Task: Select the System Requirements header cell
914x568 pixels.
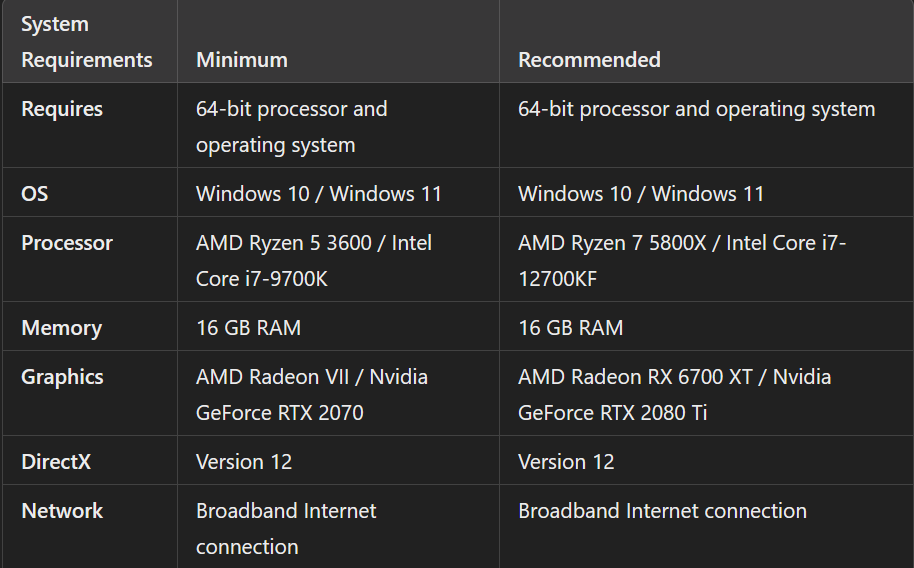Action: point(87,42)
